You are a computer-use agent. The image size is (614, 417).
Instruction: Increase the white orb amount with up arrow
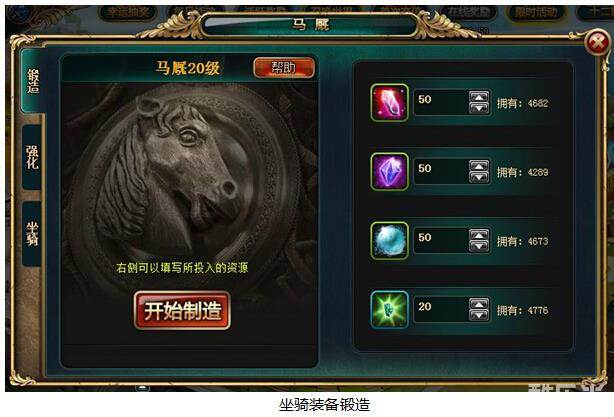point(479,235)
